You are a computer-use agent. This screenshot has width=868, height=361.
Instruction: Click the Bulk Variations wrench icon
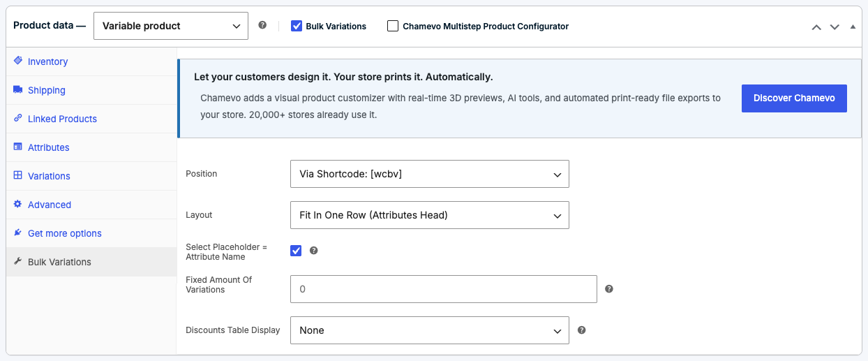[x=18, y=261]
